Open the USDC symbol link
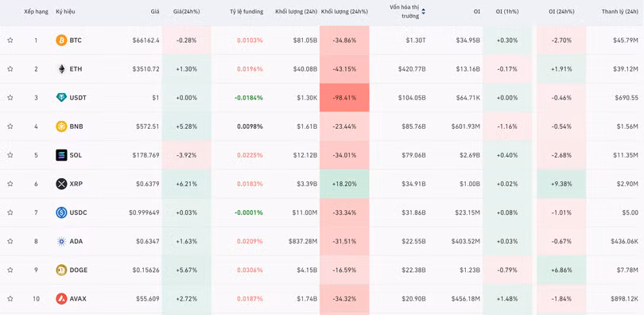 pyautogui.click(x=79, y=212)
